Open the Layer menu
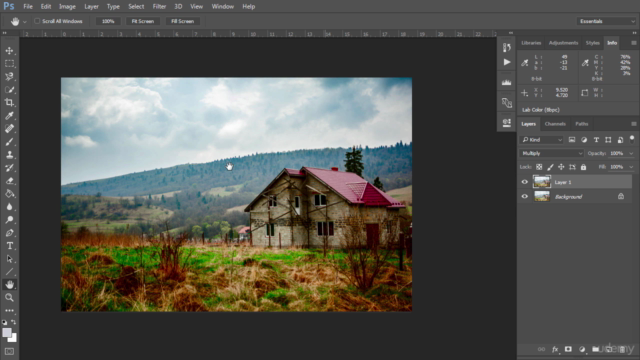Image resolution: width=640 pixels, height=360 pixels. [91, 7]
